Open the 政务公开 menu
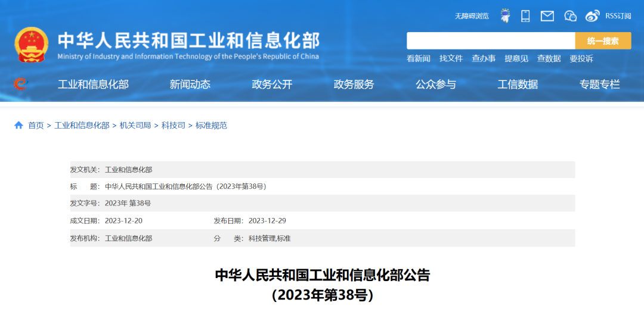 point(272,85)
